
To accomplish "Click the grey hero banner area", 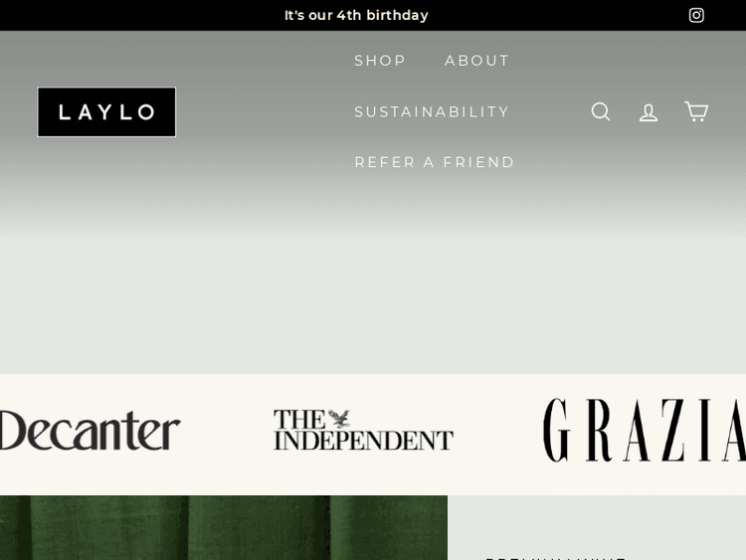I will 373,298.
